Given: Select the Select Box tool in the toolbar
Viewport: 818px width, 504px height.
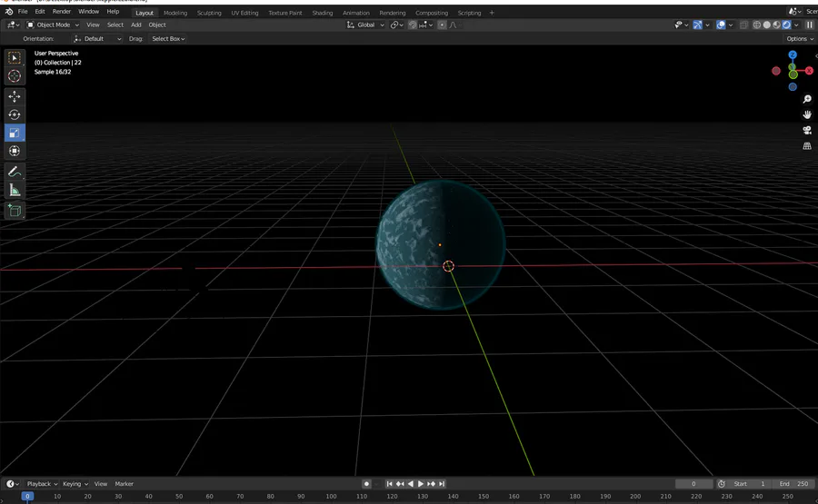Looking at the screenshot, I should click(14, 58).
